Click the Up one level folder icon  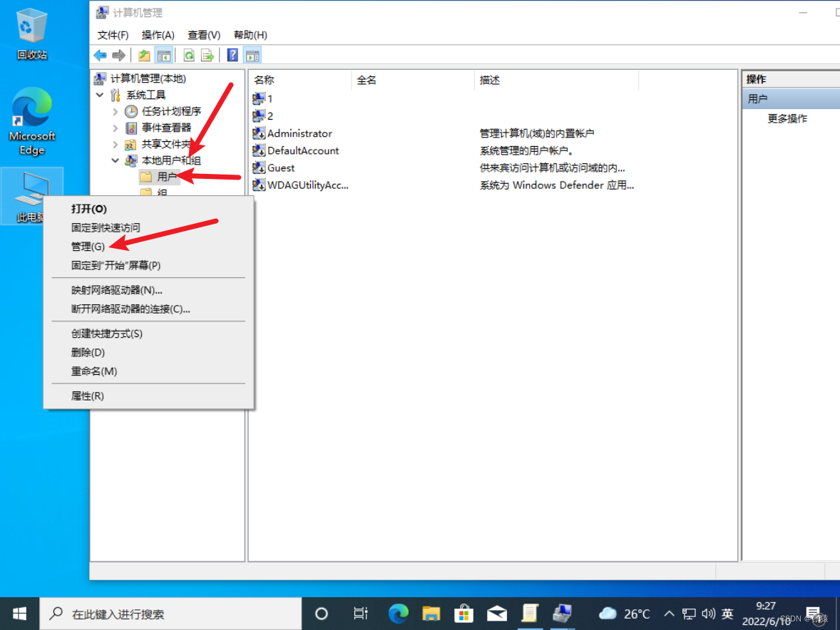(144, 55)
